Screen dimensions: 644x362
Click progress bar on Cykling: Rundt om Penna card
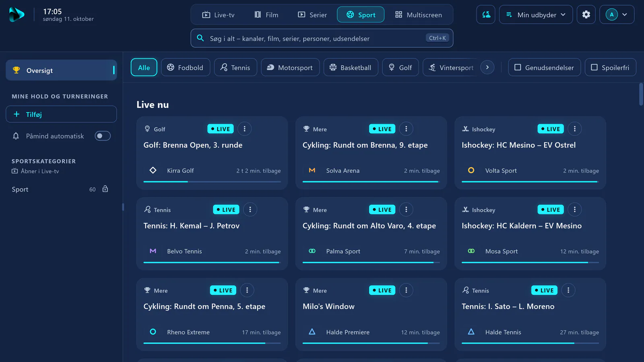click(212, 343)
